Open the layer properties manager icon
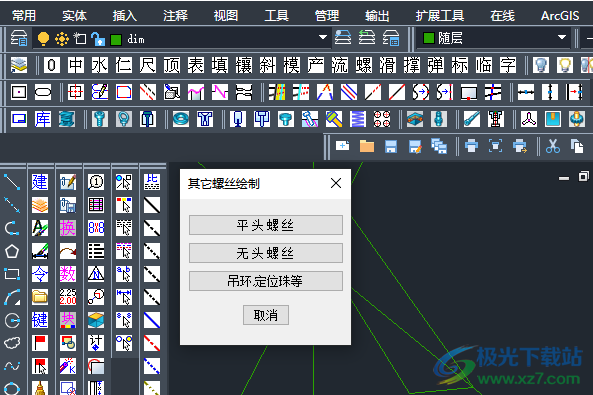Image resolution: width=593 pixels, height=395 pixels. coord(19,38)
